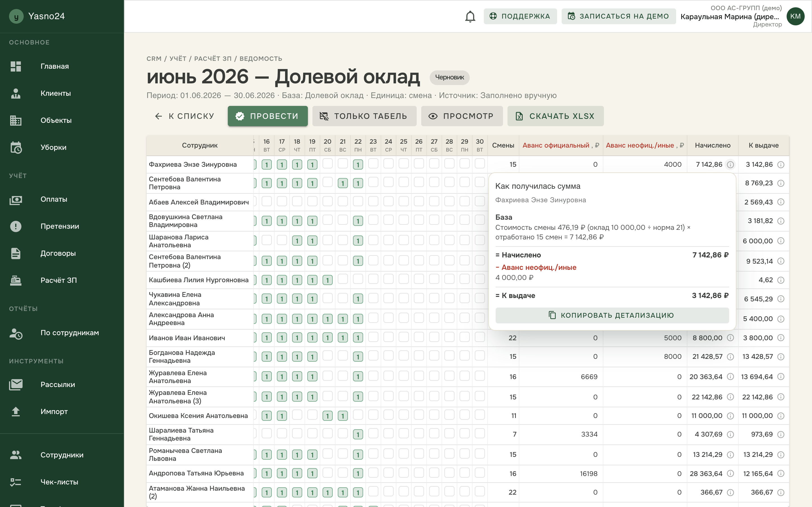Uncheck day 20 shift for Кашбиева Лилия Нургаяновна
The width and height of the screenshot is (812, 507).
click(x=328, y=280)
